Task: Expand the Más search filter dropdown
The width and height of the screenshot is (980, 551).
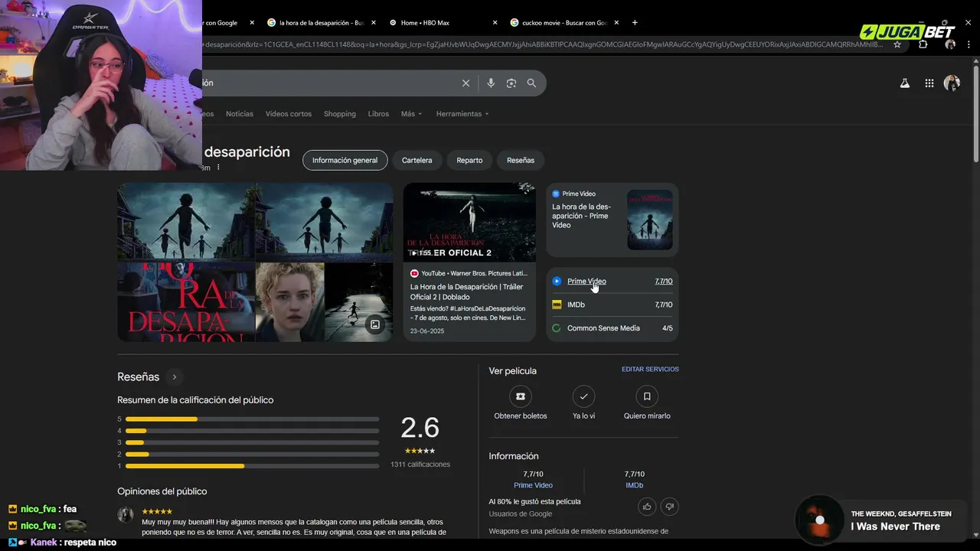Action: click(x=411, y=114)
